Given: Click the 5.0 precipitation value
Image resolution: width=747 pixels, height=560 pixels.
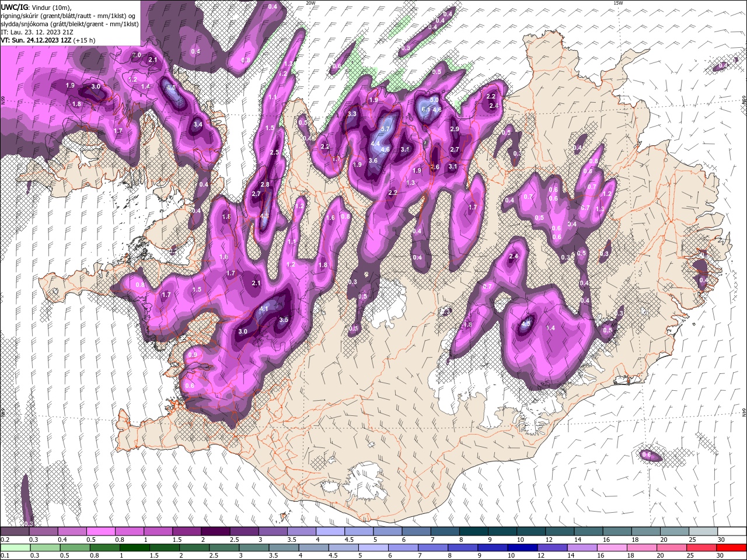Looking at the screenshot, I should coord(434,100).
